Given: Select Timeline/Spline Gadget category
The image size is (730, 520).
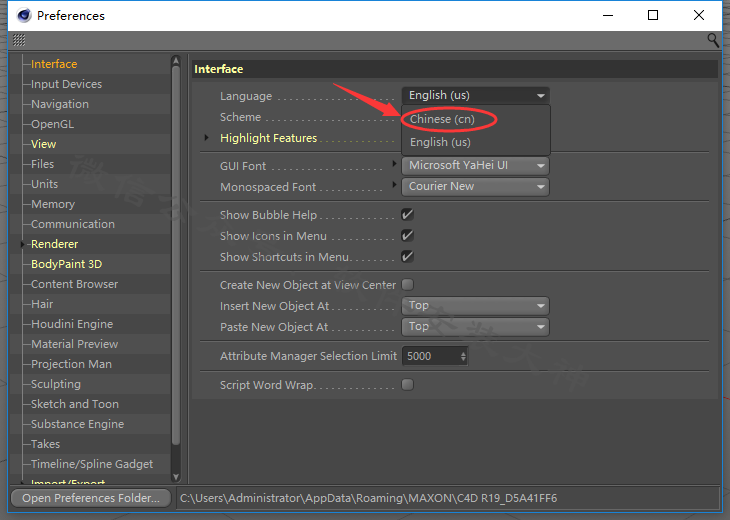Looking at the screenshot, I should 92,464.
